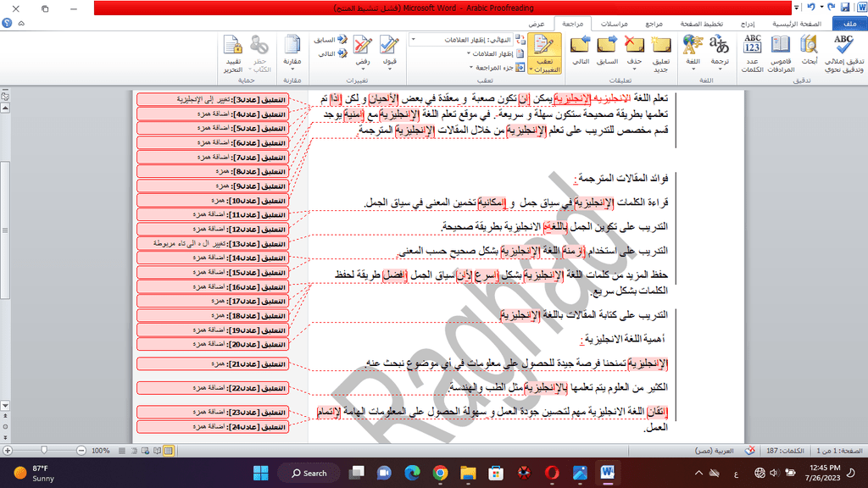Click page indicator الصفحة: 1 من 1
868x488 pixels.
tap(839, 451)
